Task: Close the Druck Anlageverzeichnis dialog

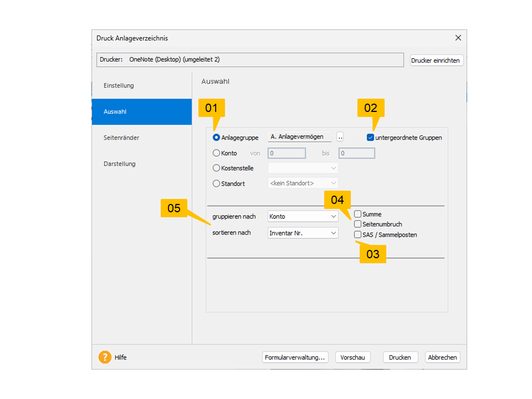Action: (x=458, y=38)
